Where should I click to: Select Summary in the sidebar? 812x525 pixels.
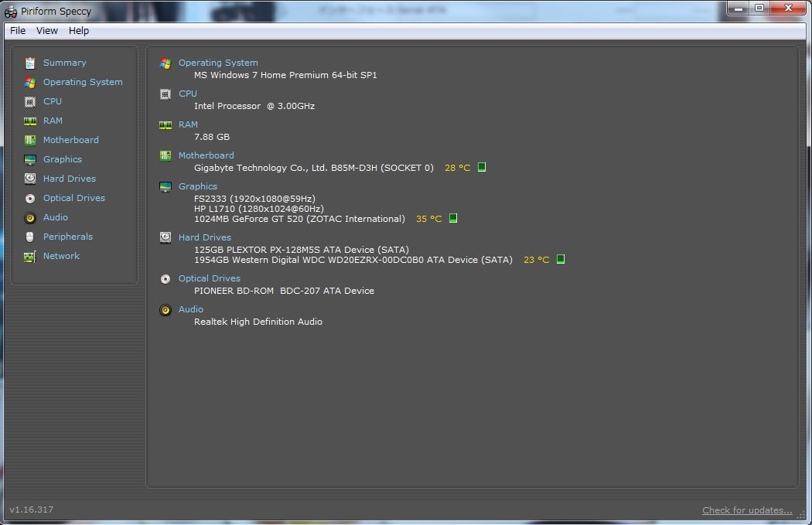point(65,63)
